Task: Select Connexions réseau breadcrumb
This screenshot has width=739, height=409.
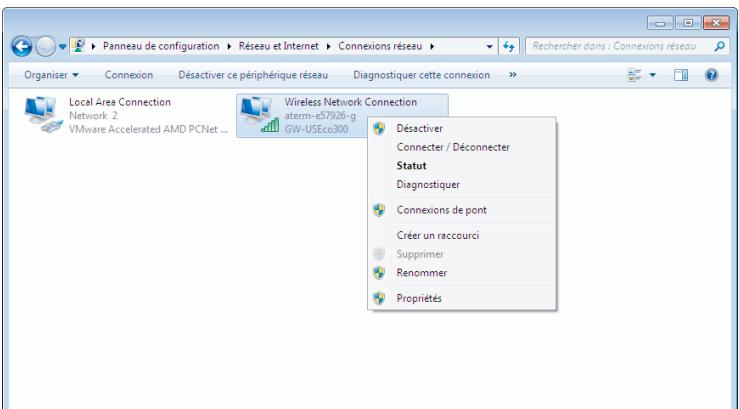Action: (380, 46)
